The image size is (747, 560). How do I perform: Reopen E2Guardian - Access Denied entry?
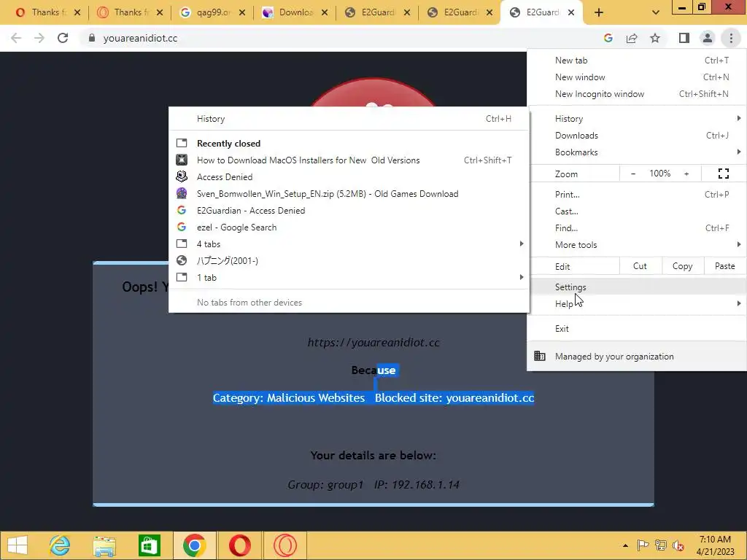pos(349,211)
